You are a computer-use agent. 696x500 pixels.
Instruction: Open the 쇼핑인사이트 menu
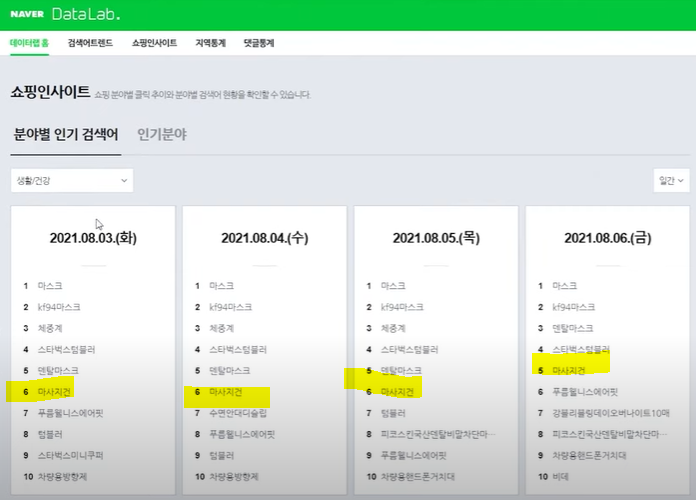tap(154, 43)
